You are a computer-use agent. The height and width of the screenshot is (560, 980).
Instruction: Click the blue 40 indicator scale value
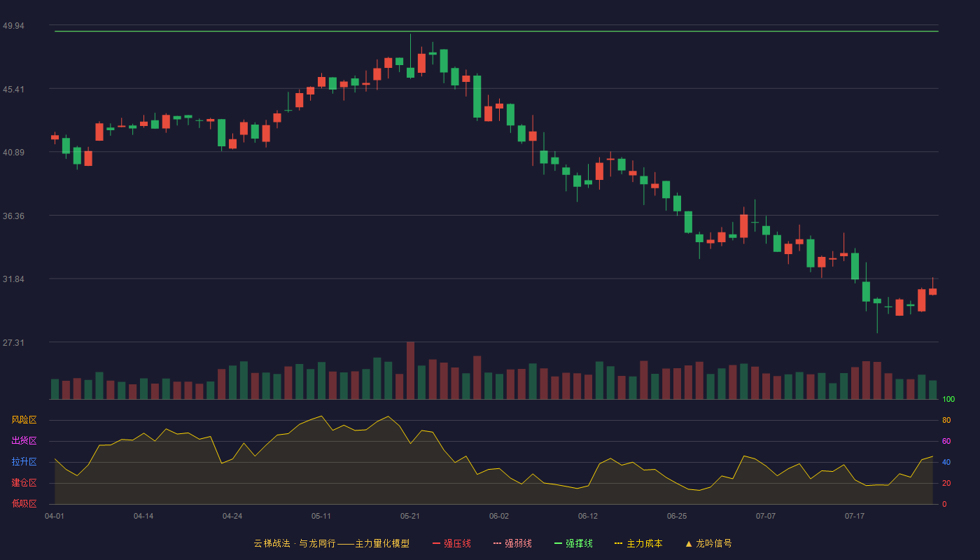(946, 462)
